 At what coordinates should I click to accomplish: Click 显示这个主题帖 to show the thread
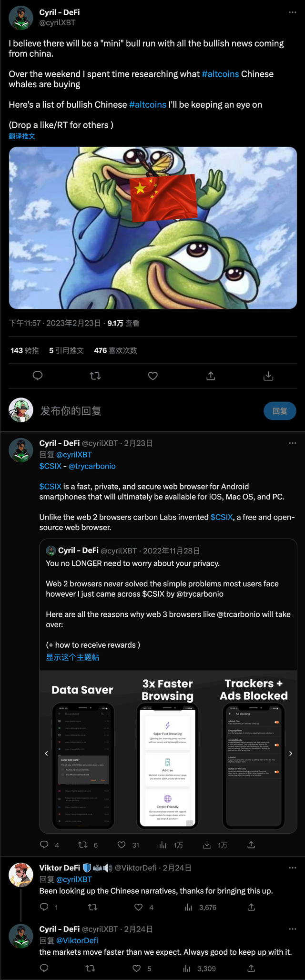(x=72, y=657)
